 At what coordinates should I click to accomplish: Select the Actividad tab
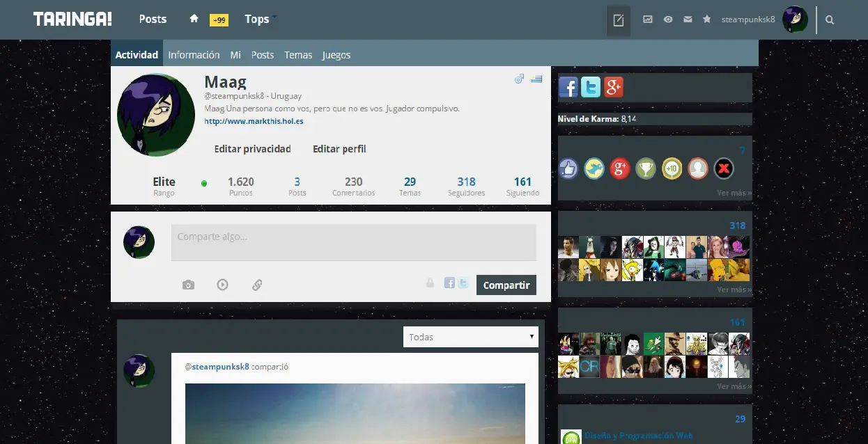tap(137, 54)
